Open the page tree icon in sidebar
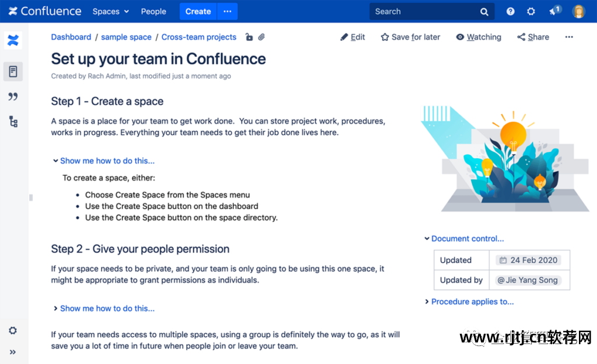Screen dimensions: 597x364 click(x=13, y=122)
